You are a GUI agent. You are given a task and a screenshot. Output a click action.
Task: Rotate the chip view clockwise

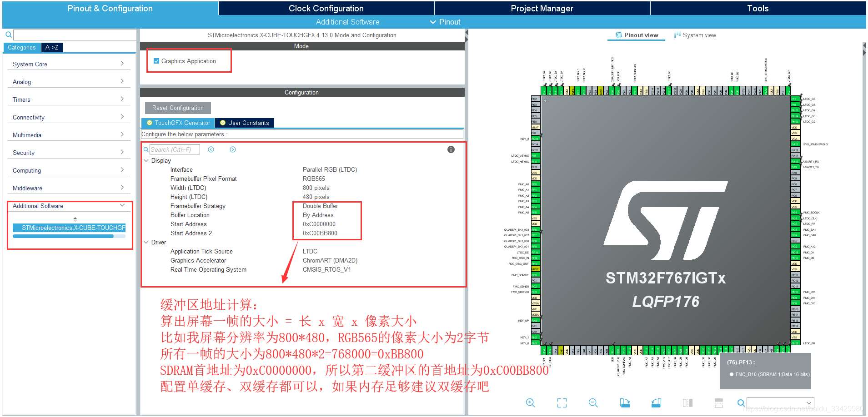pos(625,403)
